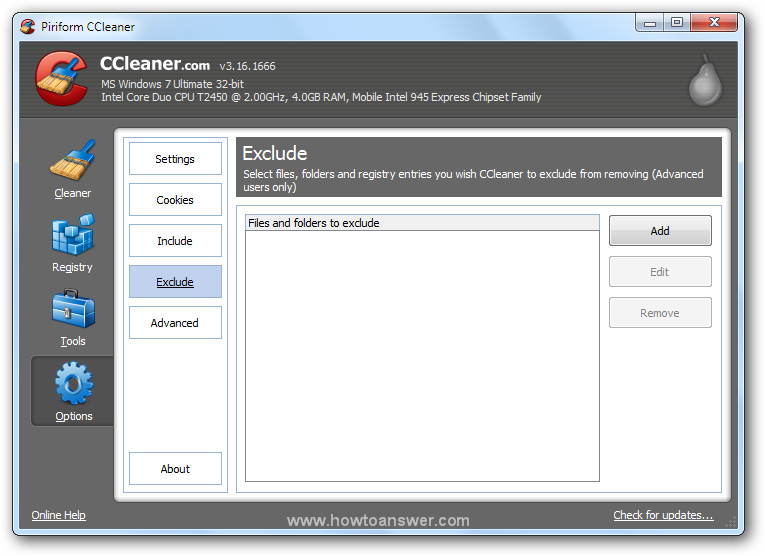Click the v3.16.1666 version text

pyautogui.click(x=247, y=66)
